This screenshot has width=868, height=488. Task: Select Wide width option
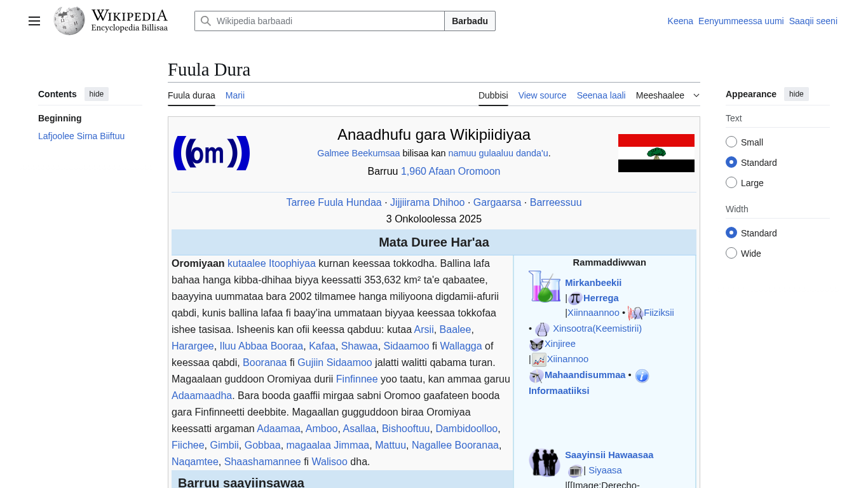[731, 254]
